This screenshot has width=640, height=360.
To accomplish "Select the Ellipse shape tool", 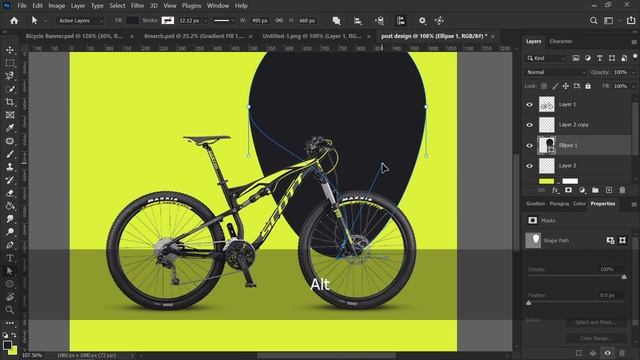I will click(10, 284).
